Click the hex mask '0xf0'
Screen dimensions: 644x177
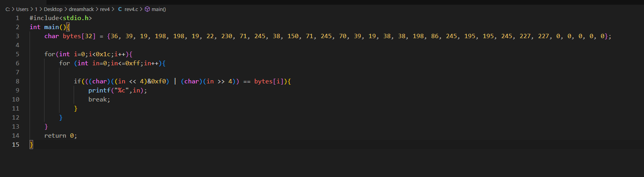(x=158, y=81)
